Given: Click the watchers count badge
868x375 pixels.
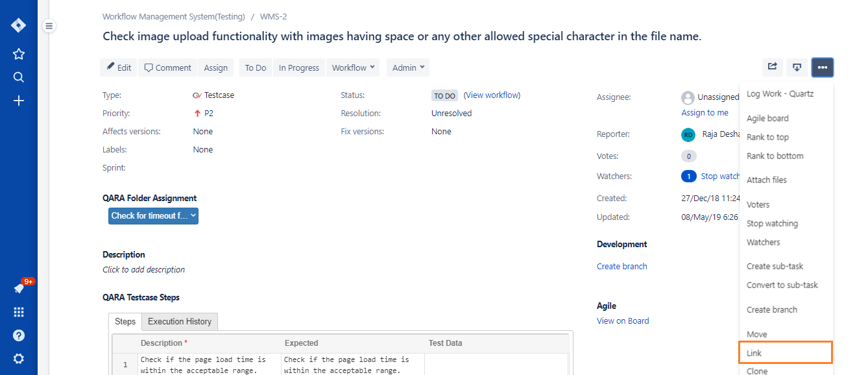Looking at the screenshot, I should (x=688, y=176).
